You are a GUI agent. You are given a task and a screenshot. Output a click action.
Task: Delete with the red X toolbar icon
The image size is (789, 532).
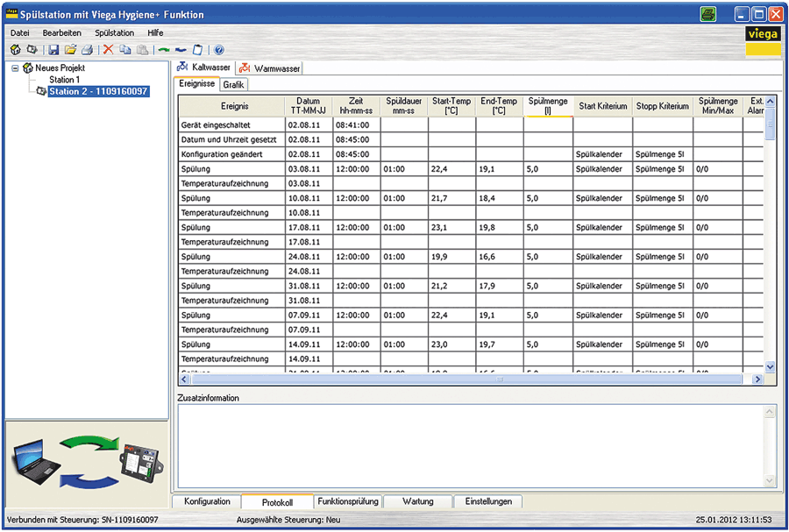pyautogui.click(x=108, y=50)
